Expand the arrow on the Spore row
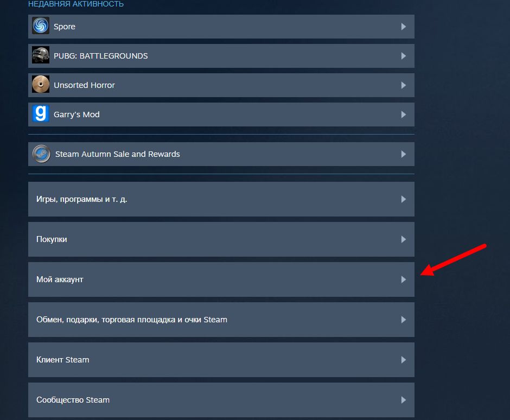The width and height of the screenshot is (510, 420). [403, 27]
